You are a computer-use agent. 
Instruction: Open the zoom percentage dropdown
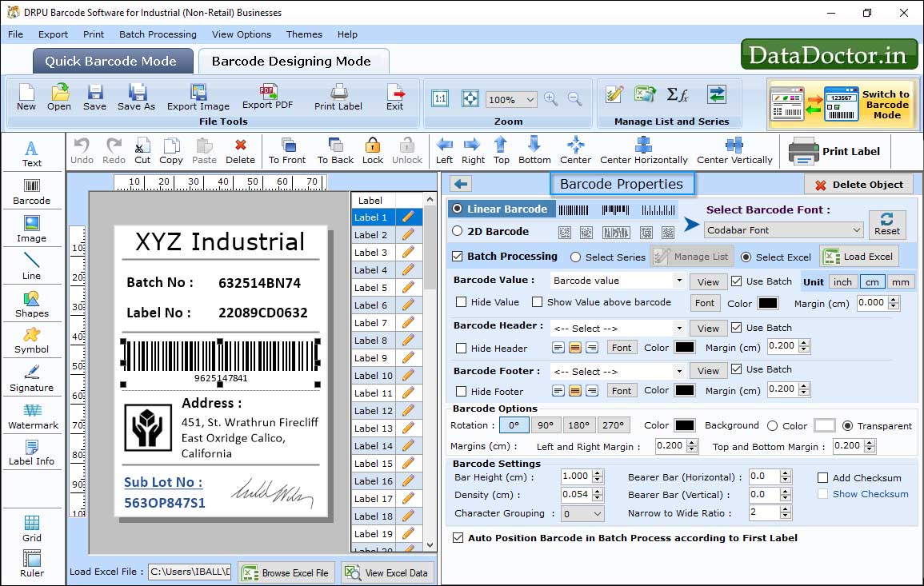[511, 99]
